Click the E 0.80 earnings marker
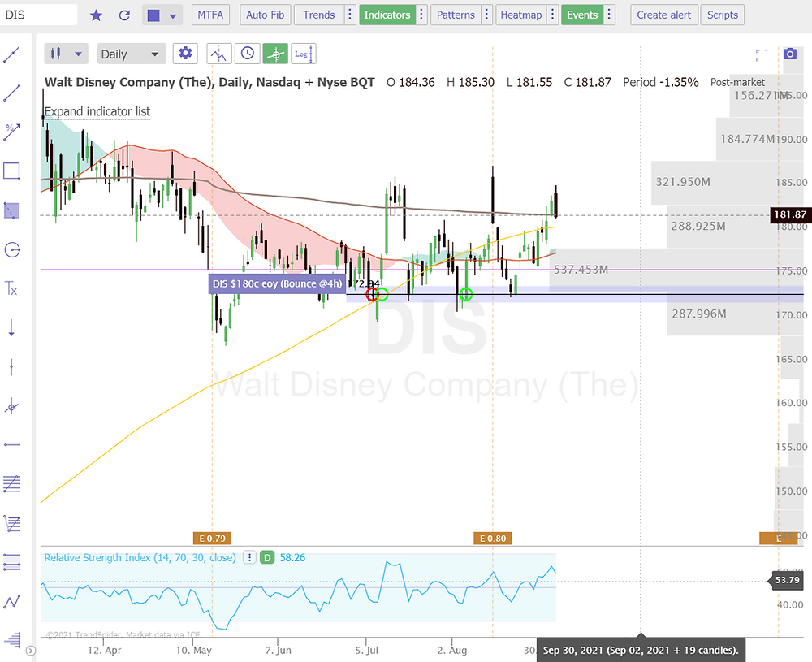Image resolution: width=812 pixels, height=662 pixels. [493, 539]
